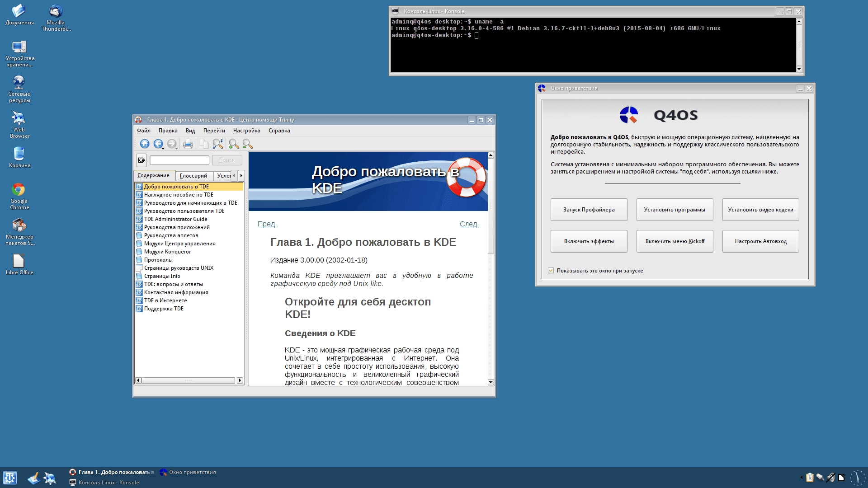The width and height of the screenshot is (868, 488).
Task: Click the help search text field
Action: click(179, 160)
